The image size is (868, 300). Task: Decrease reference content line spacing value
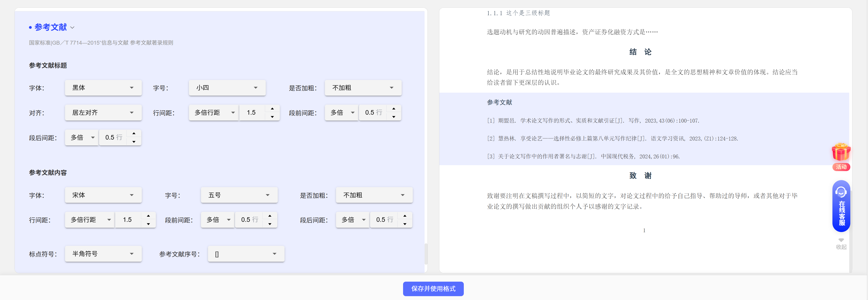[148, 224]
